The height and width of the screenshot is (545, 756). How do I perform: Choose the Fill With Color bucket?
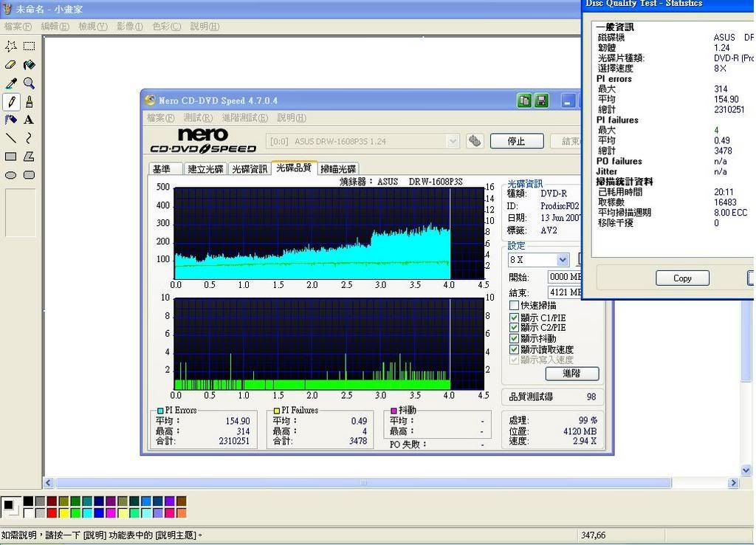(x=29, y=65)
